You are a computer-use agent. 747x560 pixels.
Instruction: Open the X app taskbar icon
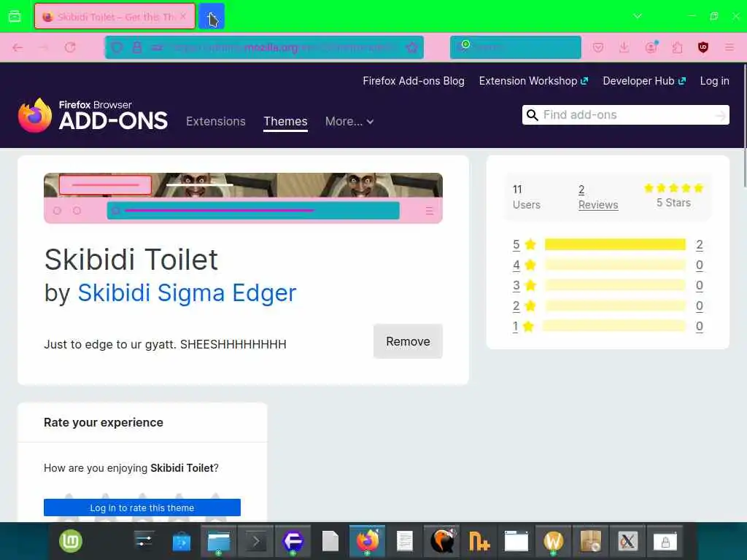(627, 542)
